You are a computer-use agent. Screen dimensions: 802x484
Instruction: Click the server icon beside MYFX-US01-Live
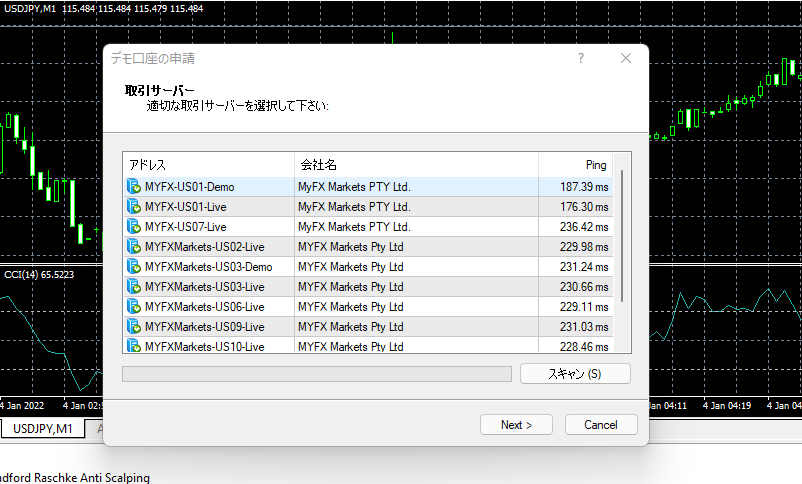[x=133, y=206]
